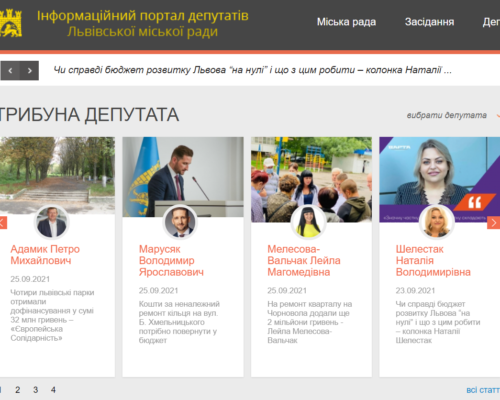Viewport: 500px width, 400px height.
Task: Open the Засідання menu
Action: pos(429,22)
